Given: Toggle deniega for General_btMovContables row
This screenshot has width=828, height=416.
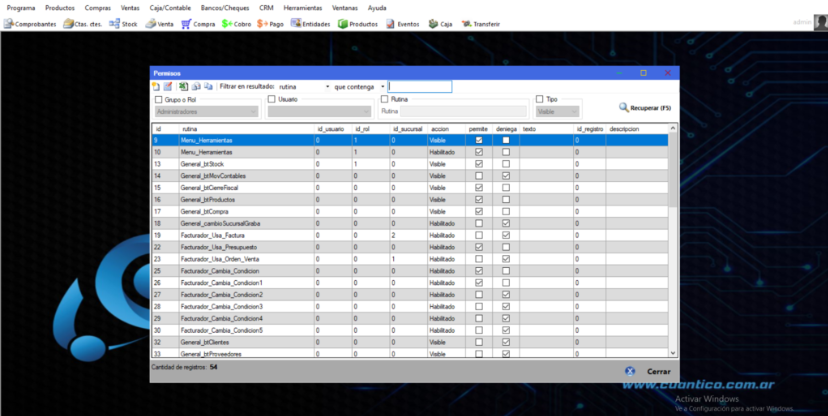Looking at the screenshot, I should coord(506,176).
